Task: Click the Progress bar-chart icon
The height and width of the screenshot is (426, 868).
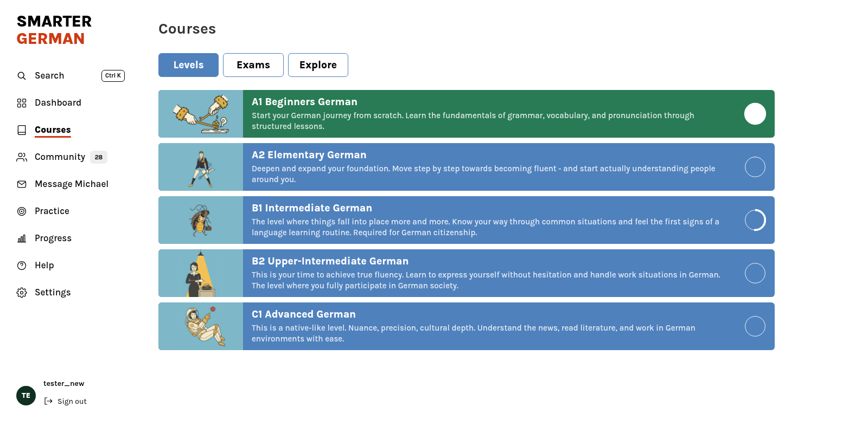Action: [22, 238]
